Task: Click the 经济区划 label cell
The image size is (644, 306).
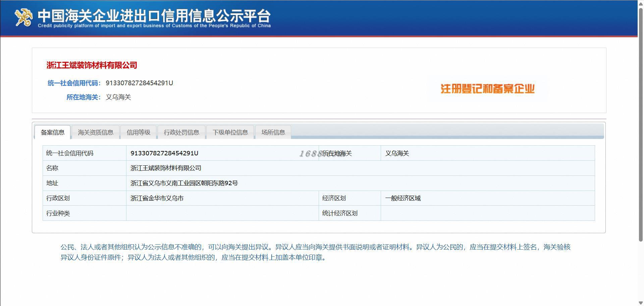Action: tap(350, 198)
